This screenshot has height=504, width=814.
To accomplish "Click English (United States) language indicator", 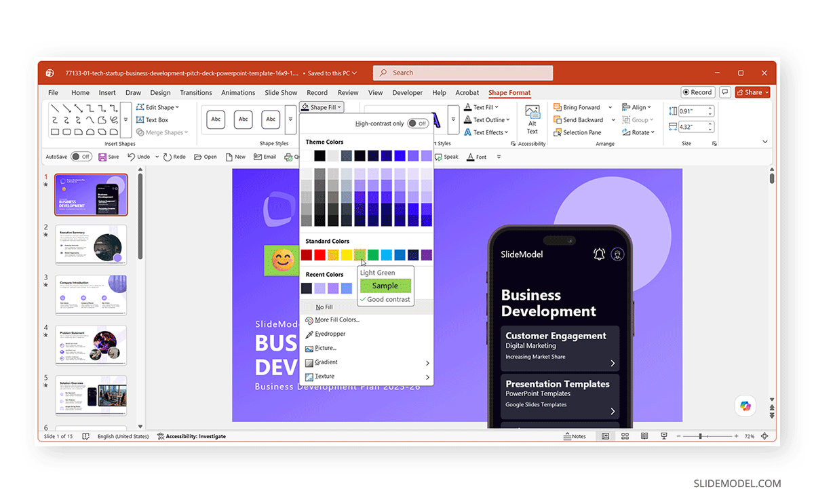I will click(123, 436).
